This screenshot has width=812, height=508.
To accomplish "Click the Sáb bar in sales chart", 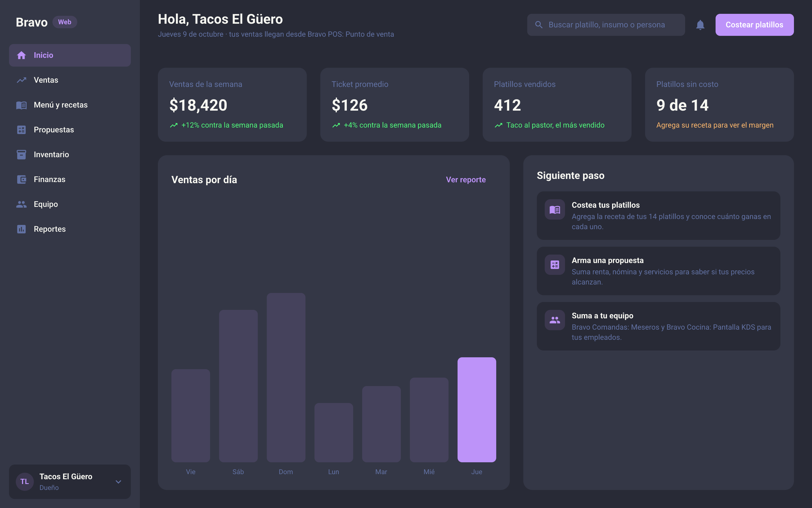I will [238, 386].
